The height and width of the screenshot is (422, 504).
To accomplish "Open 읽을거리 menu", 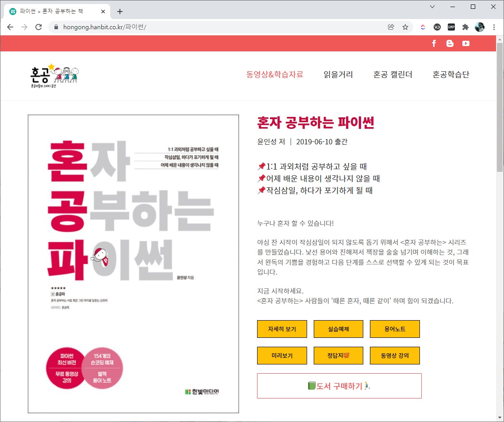I will coord(338,75).
